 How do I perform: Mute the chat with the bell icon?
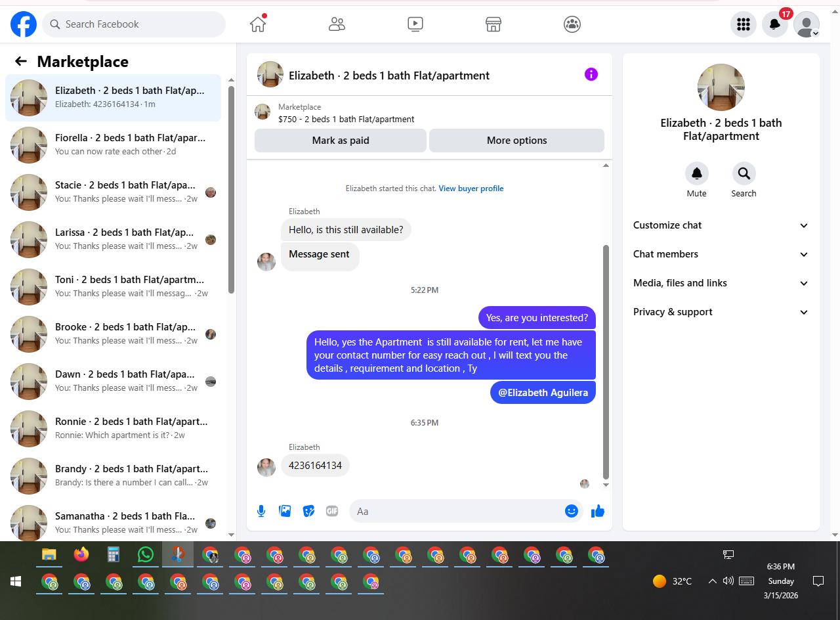pyautogui.click(x=697, y=173)
